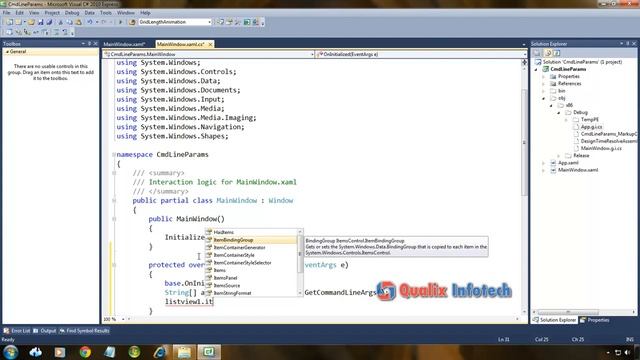
Task: Click the code editor vertical scrollbar thumb
Action: 524,142
